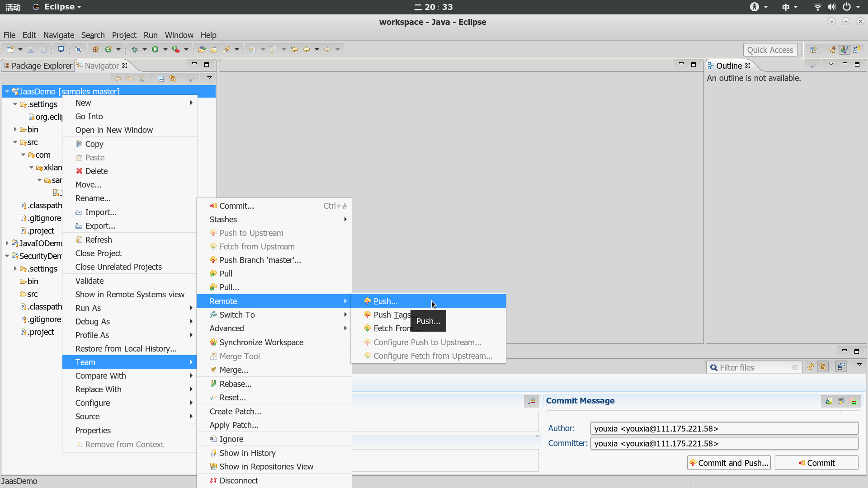
Task: Select Push Branch 'master'... entry
Action: point(274,260)
